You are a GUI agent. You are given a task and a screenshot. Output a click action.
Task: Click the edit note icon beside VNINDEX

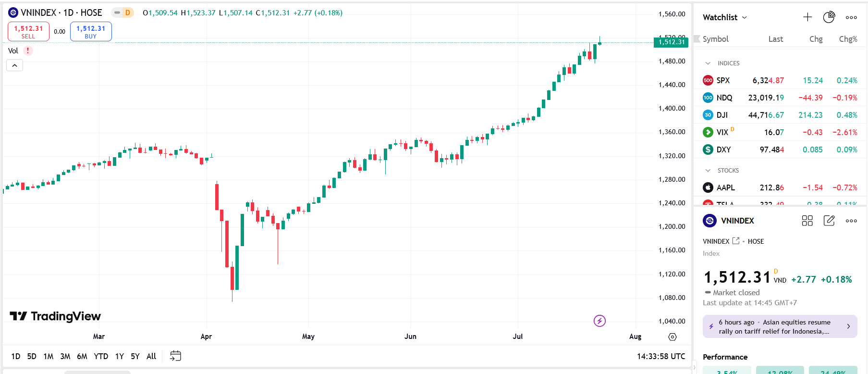(829, 221)
